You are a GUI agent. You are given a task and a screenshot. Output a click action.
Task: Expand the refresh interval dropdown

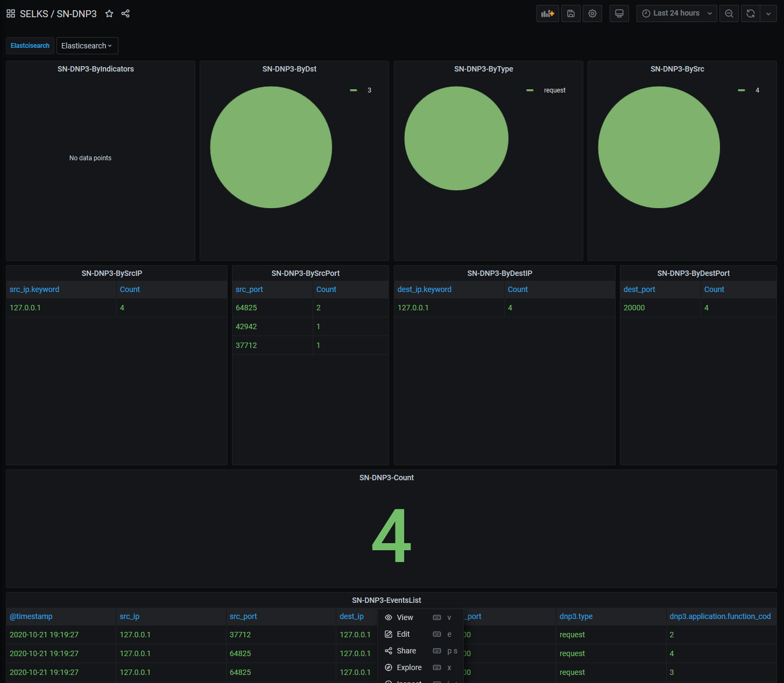tap(768, 13)
